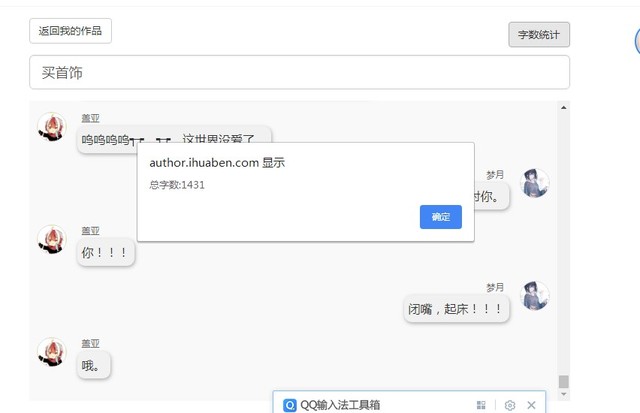Select the 闭嘴，起床！！！ chat bubble
This screenshot has height=413, width=640.
[457, 309]
